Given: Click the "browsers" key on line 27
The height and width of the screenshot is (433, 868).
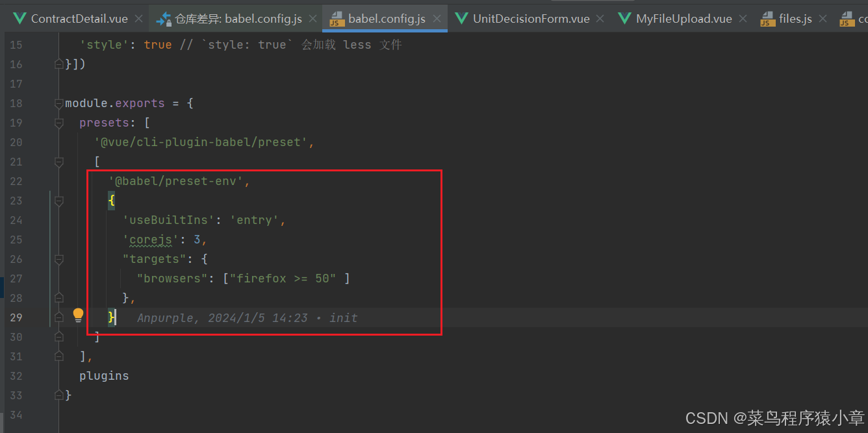Looking at the screenshot, I should pos(172,278).
